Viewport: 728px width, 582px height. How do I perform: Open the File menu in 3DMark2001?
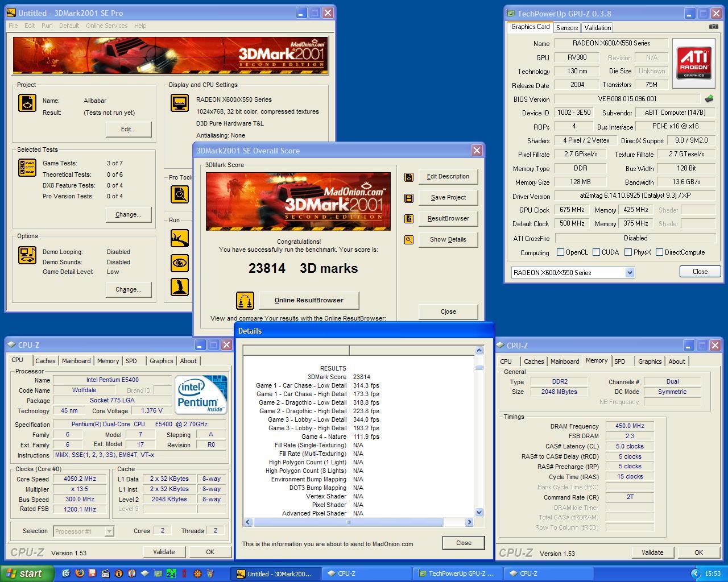click(x=13, y=26)
